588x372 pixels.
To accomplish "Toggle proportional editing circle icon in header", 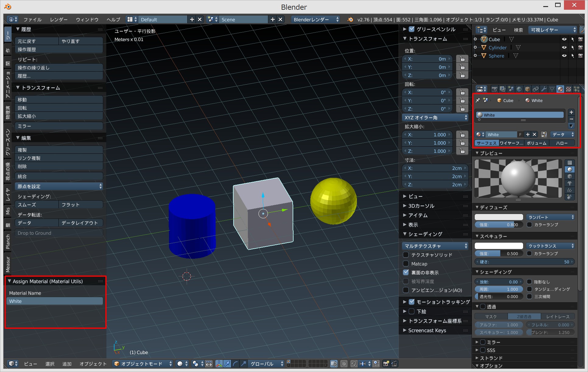I will pos(344,364).
